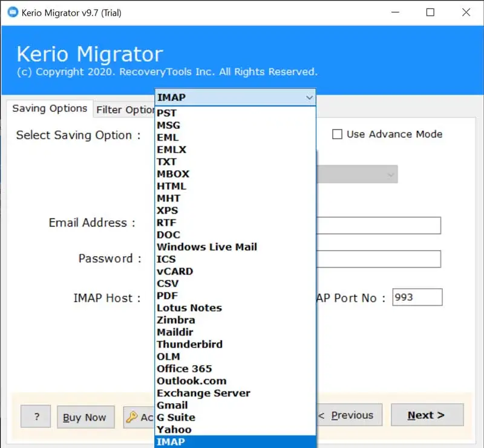Pick Gmail from saving options list
This screenshot has height=448, width=484.
pyautogui.click(x=172, y=405)
